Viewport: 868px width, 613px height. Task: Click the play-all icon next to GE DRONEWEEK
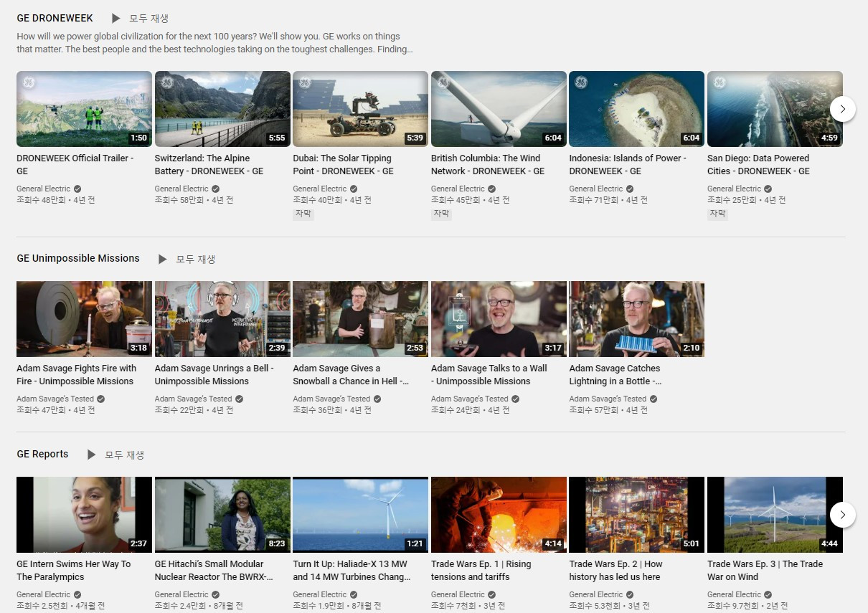115,19
